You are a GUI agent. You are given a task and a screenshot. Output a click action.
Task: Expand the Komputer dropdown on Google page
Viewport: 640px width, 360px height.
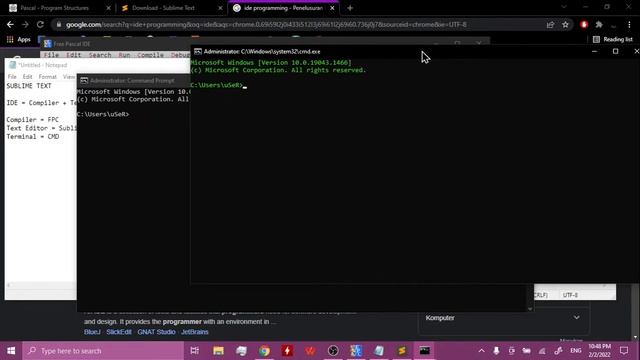(576, 318)
